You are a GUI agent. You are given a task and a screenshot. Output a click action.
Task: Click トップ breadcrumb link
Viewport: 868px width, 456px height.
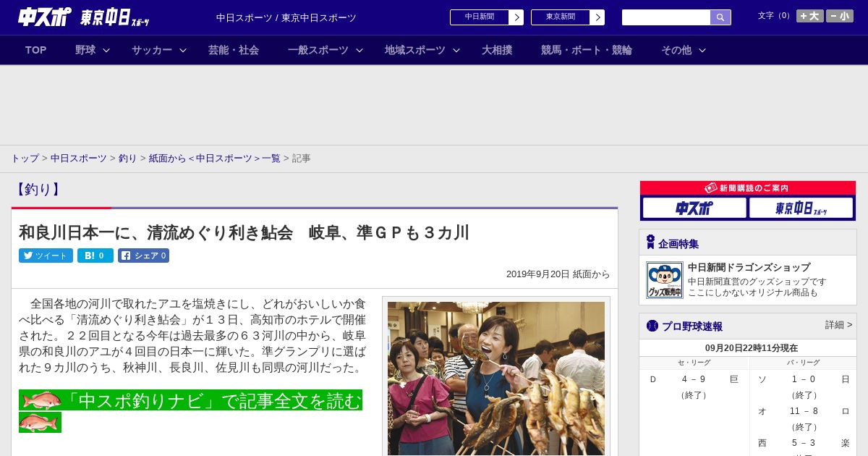click(x=25, y=158)
